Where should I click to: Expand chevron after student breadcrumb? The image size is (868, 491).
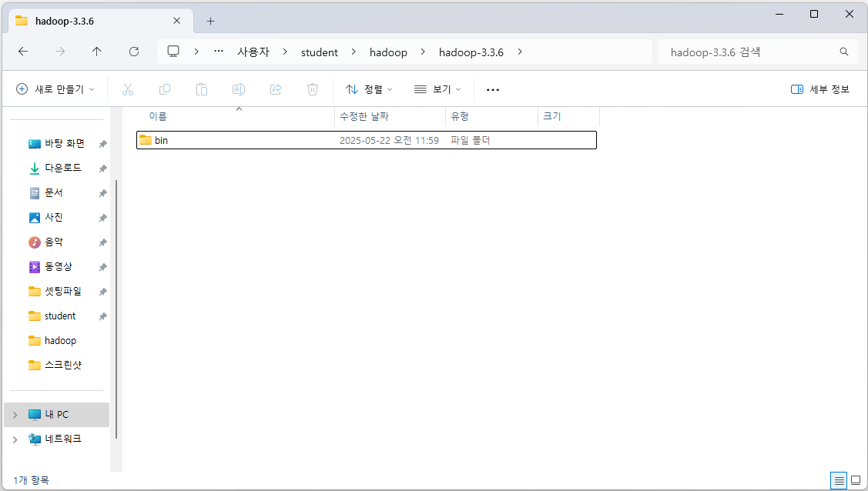click(354, 52)
